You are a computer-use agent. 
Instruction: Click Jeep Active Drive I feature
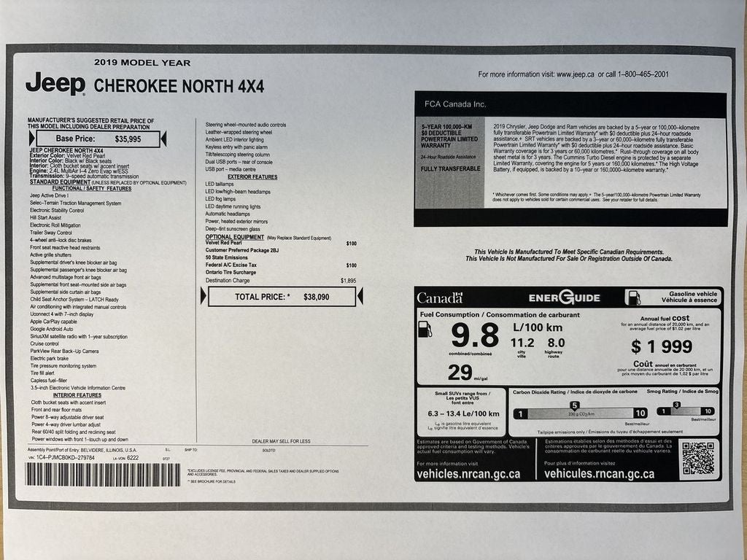pos(49,195)
